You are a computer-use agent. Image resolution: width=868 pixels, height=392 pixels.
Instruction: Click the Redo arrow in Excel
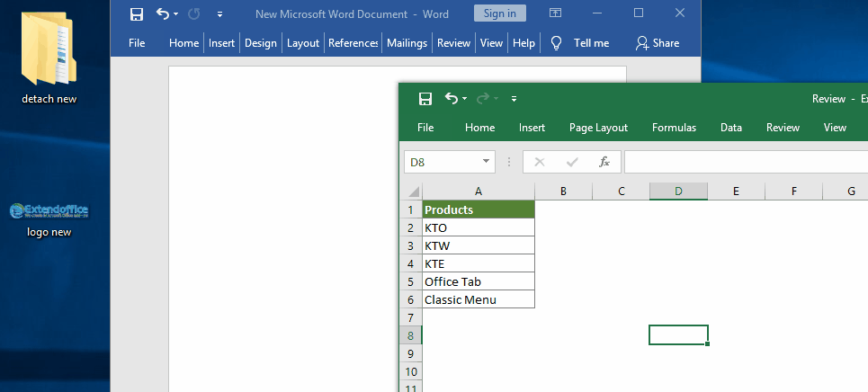(x=483, y=99)
